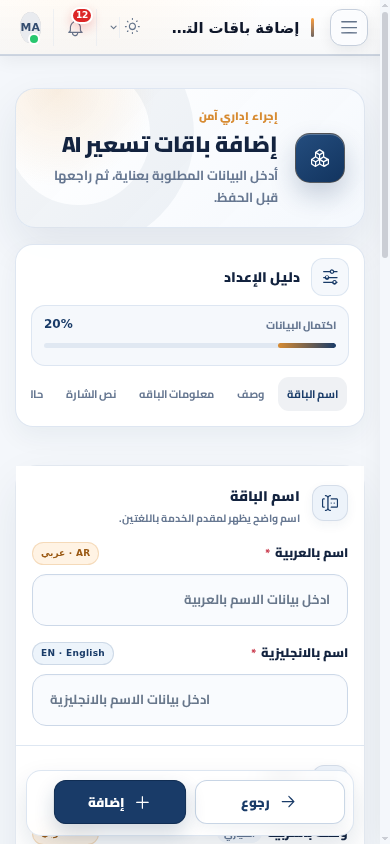Open notifications bell with 12 badge
This screenshot has height=844, width=390.
pyautogui.click(x=76, y=27)
